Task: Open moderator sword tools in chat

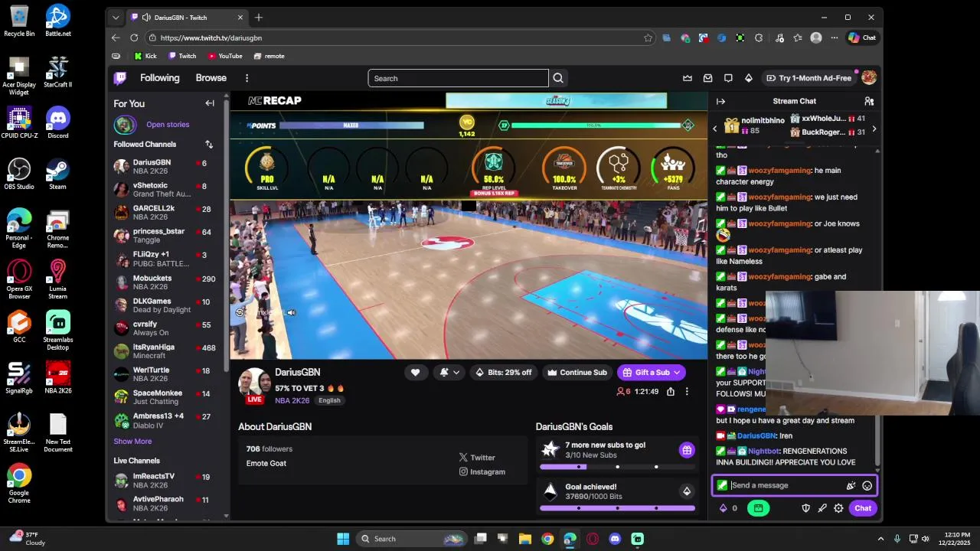Action: point(822,508)
